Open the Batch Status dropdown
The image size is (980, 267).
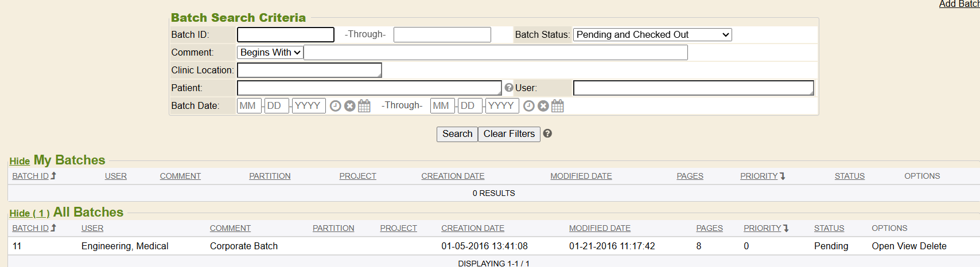point(652,35)
